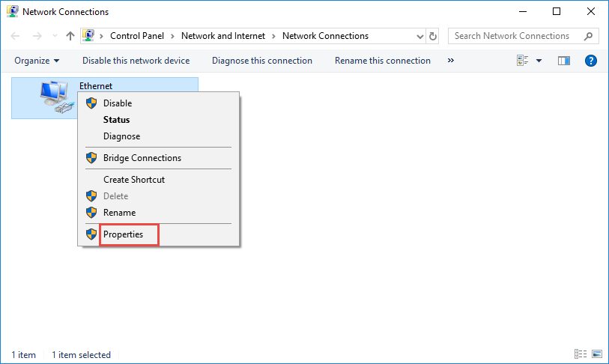Click the change view layout icon
609x364 pixels.
(x=523, y=61)
